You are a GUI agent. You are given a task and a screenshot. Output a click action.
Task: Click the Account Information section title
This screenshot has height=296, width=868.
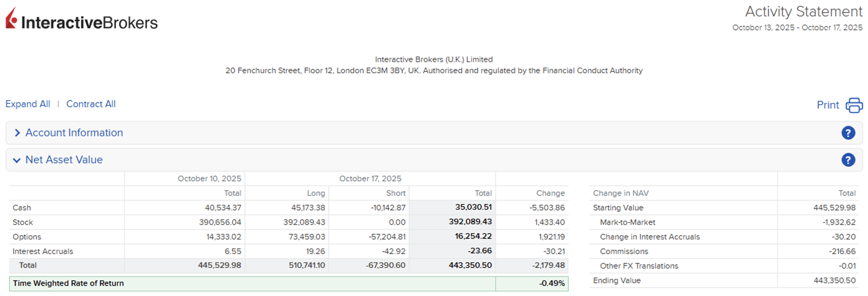(x=74, y=133)
